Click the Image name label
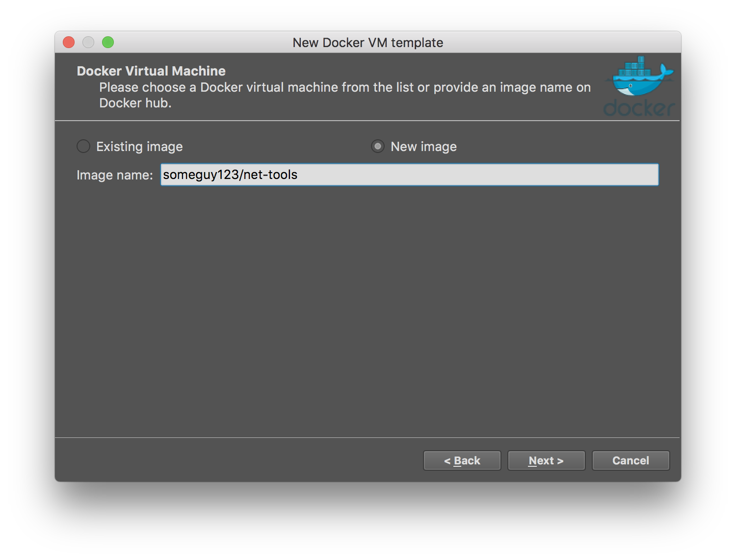 (115, 175)
